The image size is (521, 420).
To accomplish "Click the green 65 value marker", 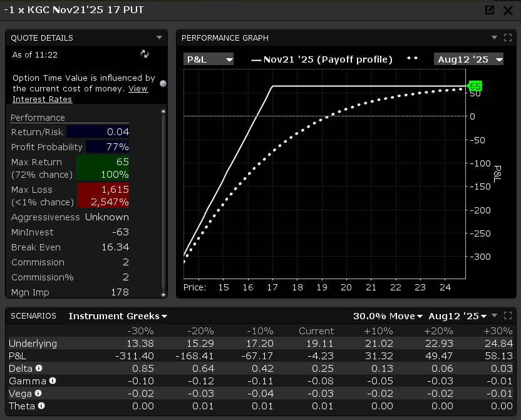I will click(x=475, y=86).
